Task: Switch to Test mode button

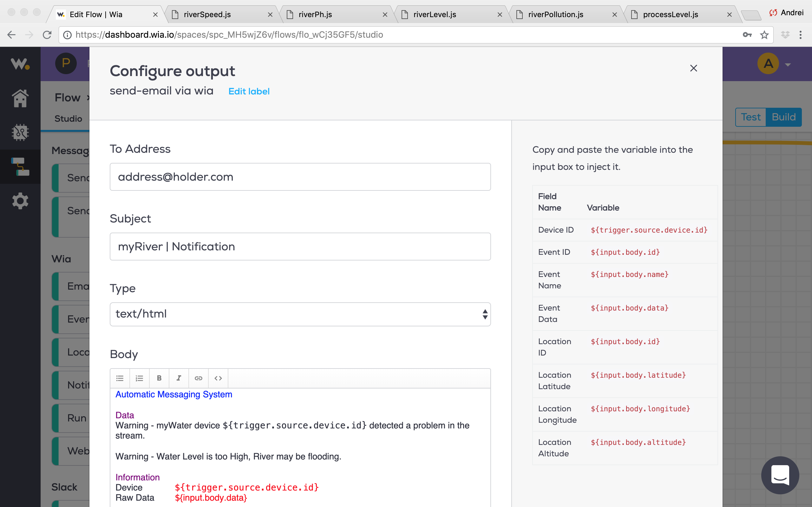Action: point(750,117)
